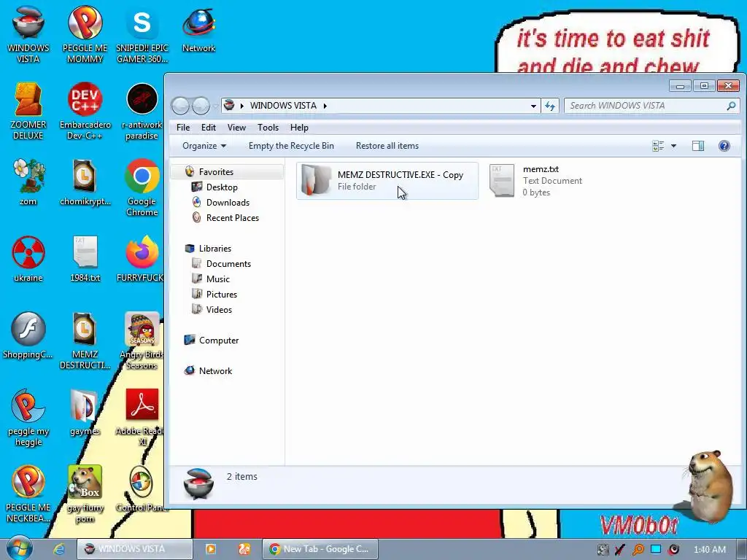Screen dimensions: 747x560
Task: Select the ukraine radiation icon
Action: pos(28,259)
